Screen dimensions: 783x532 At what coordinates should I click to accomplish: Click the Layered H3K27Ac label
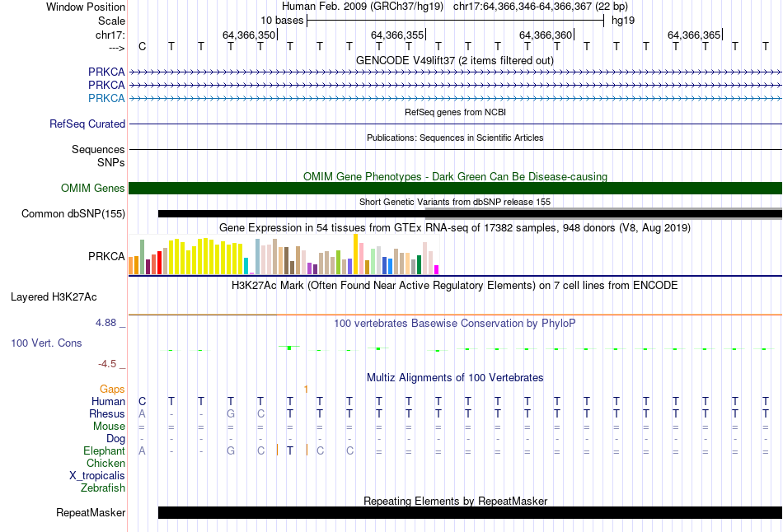54,297
